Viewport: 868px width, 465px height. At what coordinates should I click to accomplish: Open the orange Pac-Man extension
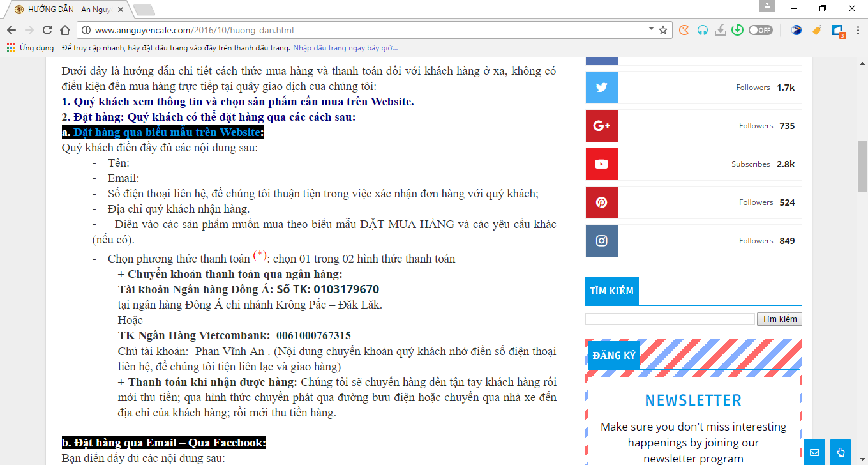pos(684,30)
